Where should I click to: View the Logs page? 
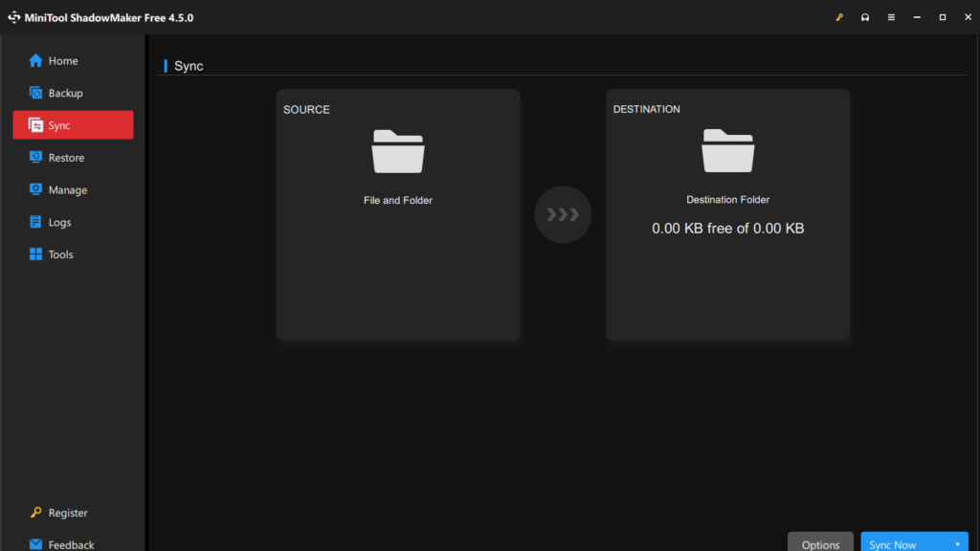[59, 223]
